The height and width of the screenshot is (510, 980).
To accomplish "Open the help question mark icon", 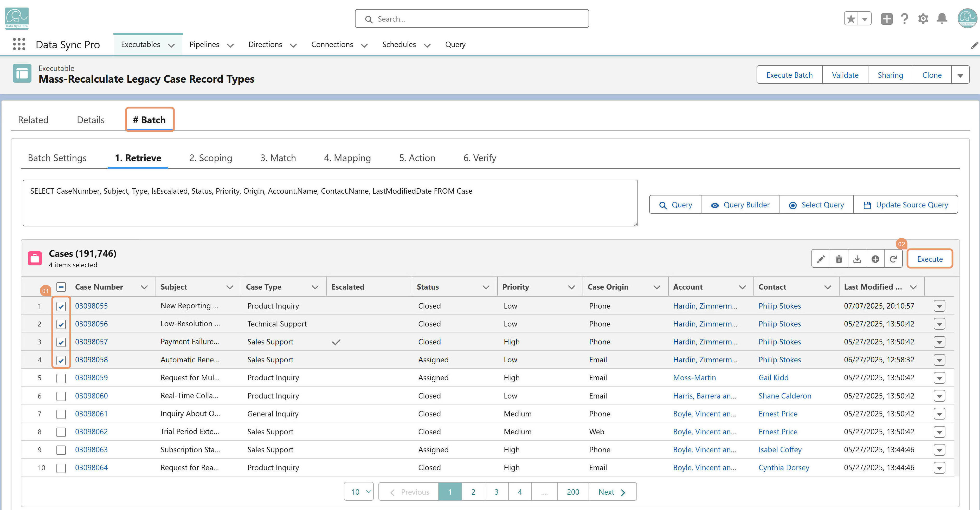I will [905, 19].
